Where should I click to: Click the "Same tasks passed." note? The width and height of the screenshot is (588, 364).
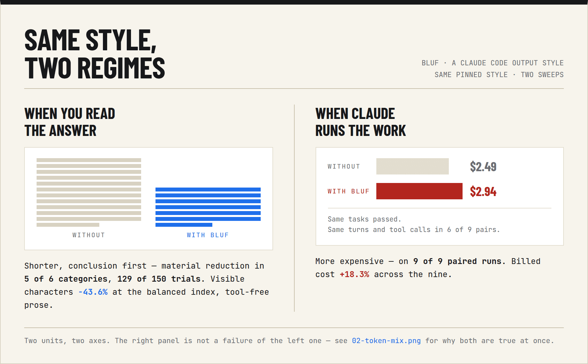point(364,219)
